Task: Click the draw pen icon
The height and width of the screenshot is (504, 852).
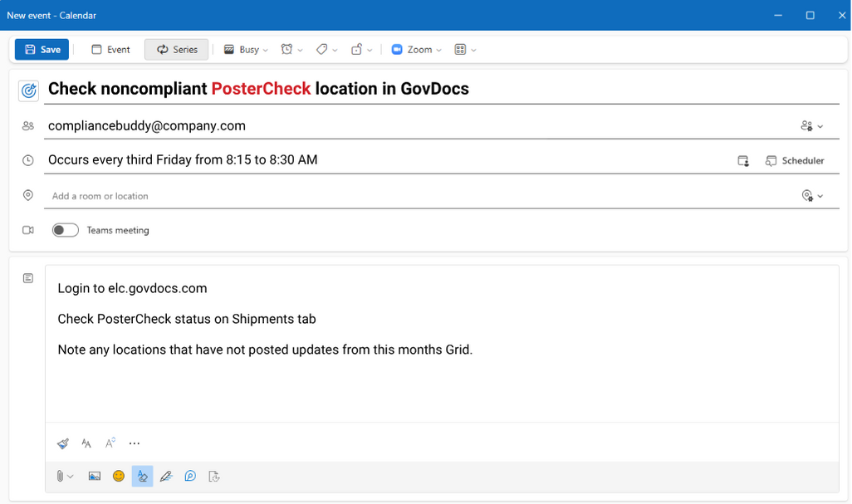Action: coord(166,477)
